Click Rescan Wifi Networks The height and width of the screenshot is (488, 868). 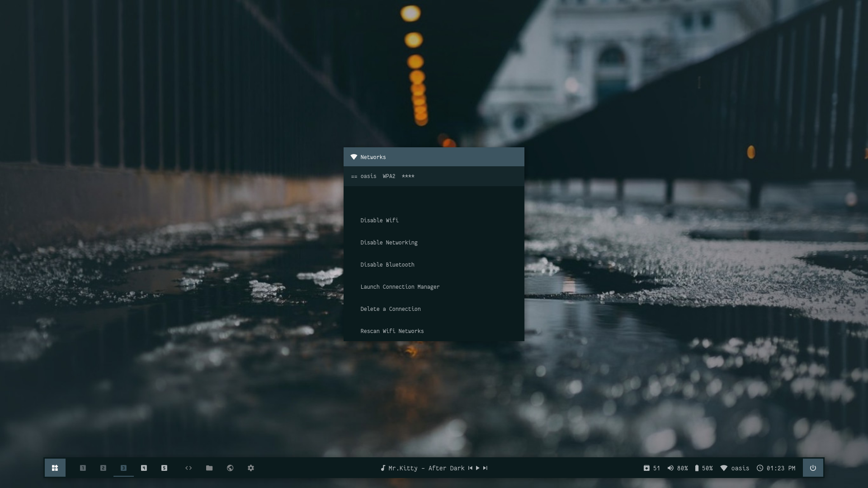[392, 331]
